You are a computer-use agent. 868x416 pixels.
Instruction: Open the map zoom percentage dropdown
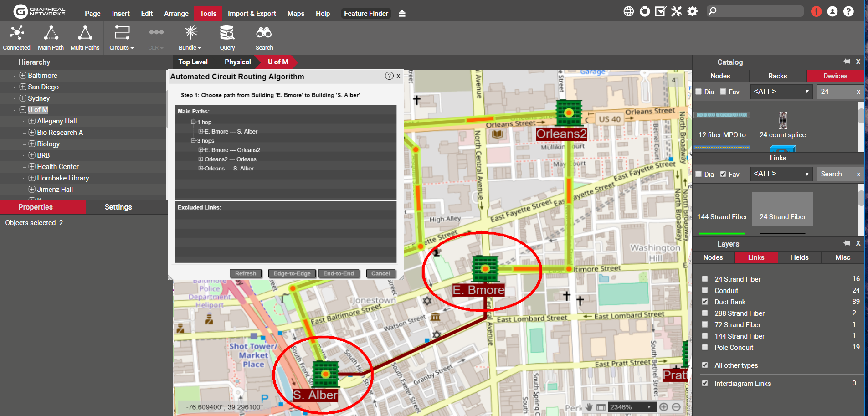649,407
